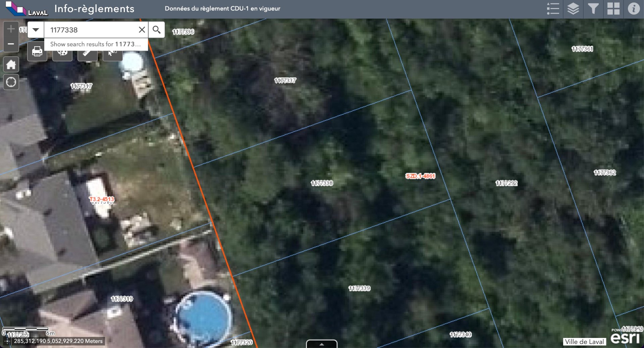This screenshot has height=348, width=644.
Task: Zoom out with the minus button
Action: [x=11, y=44]
